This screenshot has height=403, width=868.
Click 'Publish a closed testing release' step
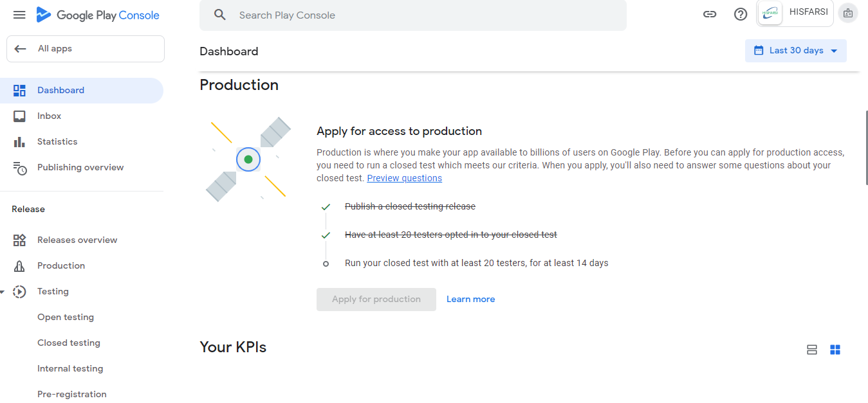[410, 207]
